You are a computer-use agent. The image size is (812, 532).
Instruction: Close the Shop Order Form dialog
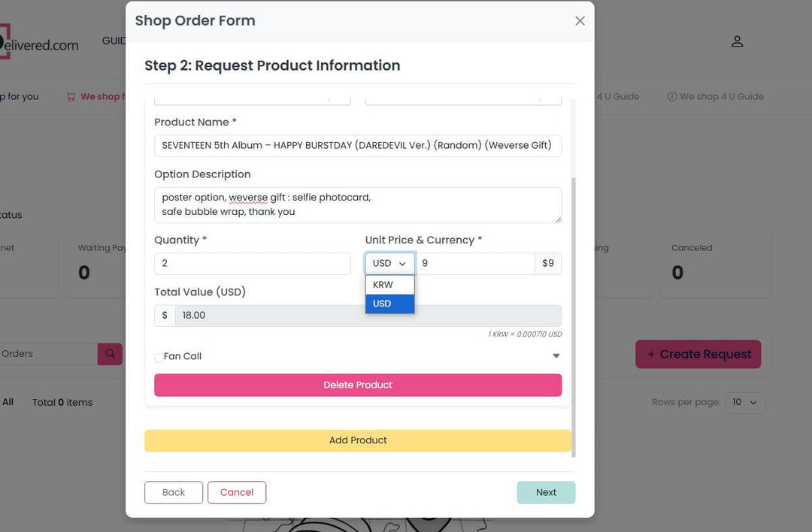(580, 21)
